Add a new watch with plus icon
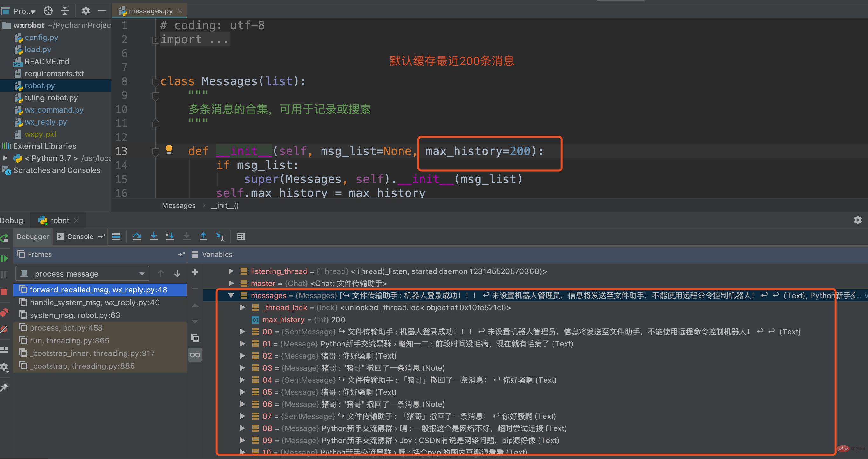Viewport: 868px width, 459px height. (195, 272)
